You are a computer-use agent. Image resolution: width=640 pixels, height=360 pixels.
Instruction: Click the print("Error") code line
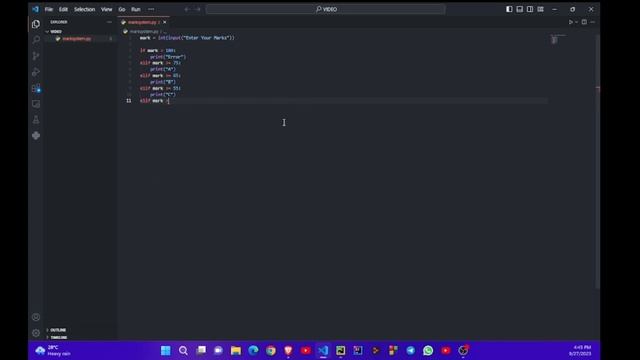(x=168, y=57)
